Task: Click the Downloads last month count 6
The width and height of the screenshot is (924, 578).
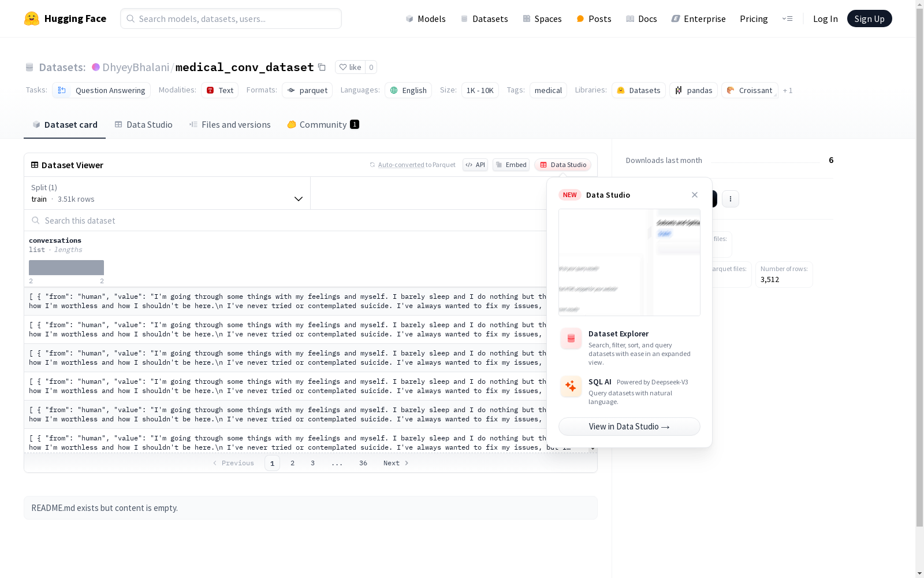Action: 831,160
